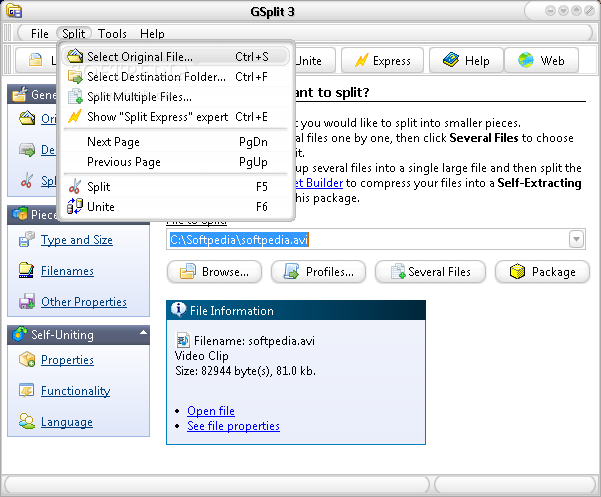The image size is (601, 497).
Task: Open Self-Uniting Properties link
Action: 67,360
